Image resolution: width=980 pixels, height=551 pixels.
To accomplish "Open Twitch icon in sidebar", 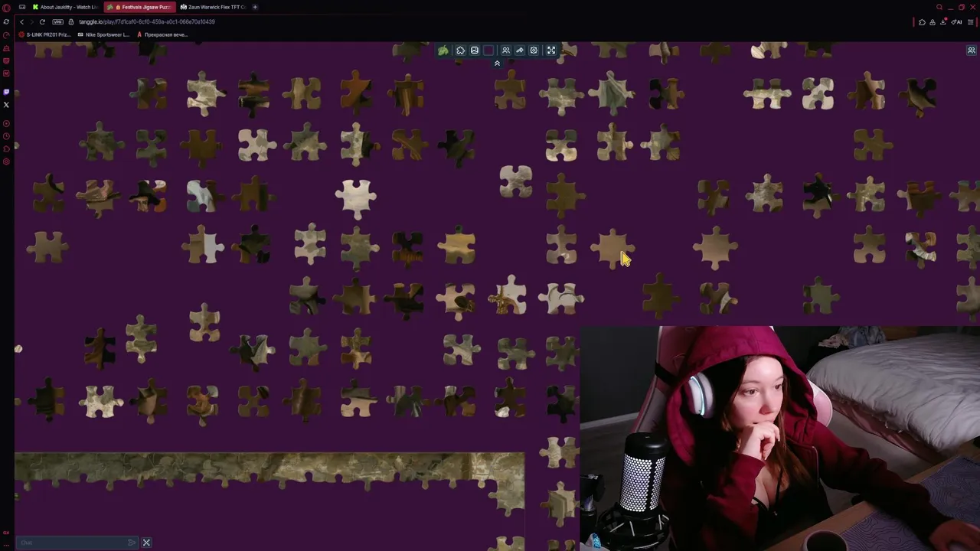I will pos(6,92).
